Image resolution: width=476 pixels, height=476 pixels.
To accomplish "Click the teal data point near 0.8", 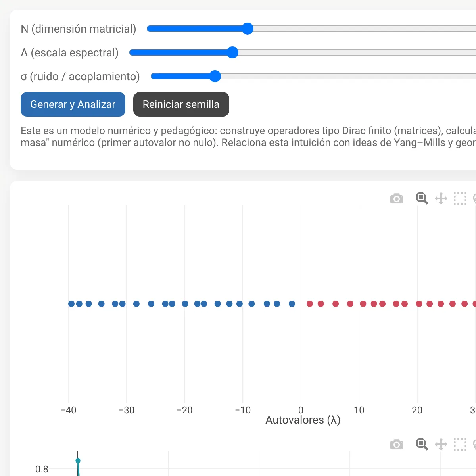I will (x=78, y=461).
